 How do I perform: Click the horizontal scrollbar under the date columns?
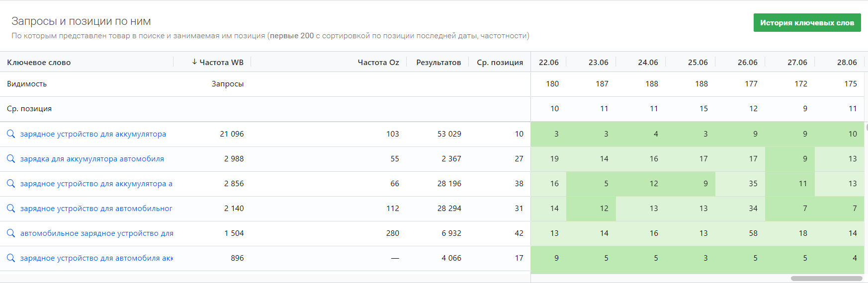(826, 279)
